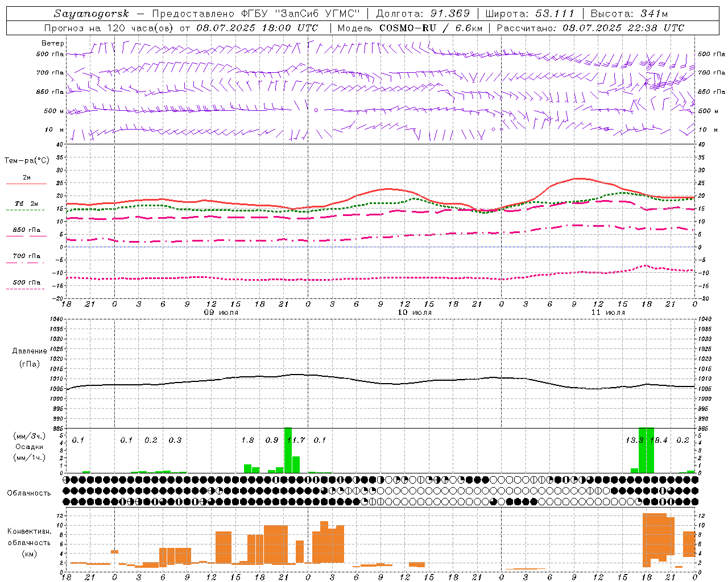Screen dimensions: 728x582
Task: Click the 13.3 precipitation amount
Action: pyautogui.click(x=634, y=440)
